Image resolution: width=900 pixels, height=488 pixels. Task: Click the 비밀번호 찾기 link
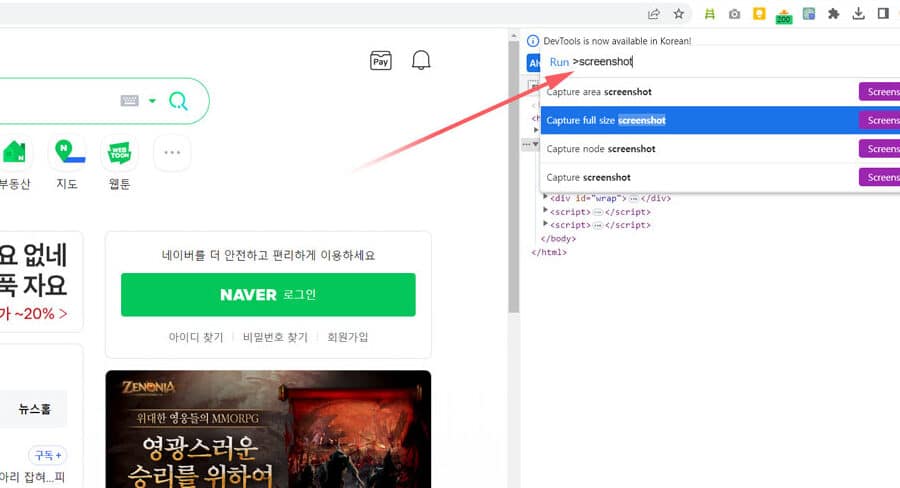pos(276,337)
